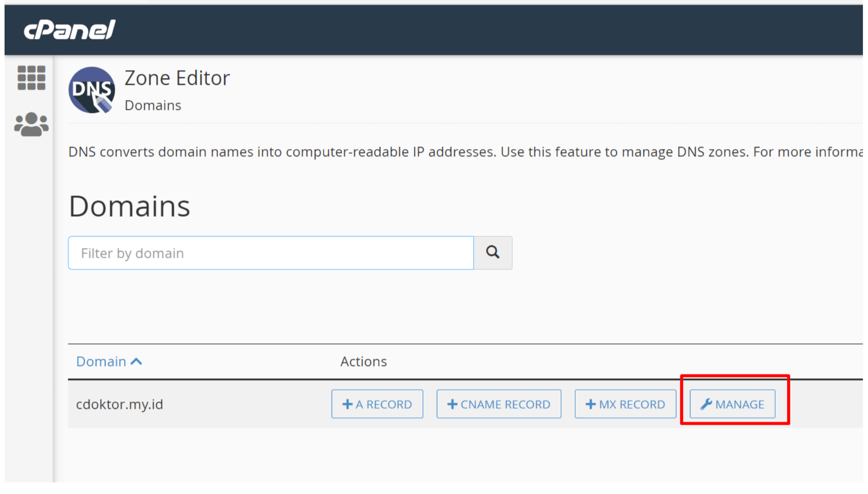This screenshot has width=868, height=494.
Task: Open MANAGE for cdoktor.my.id zone
Action: pos(732,404)
